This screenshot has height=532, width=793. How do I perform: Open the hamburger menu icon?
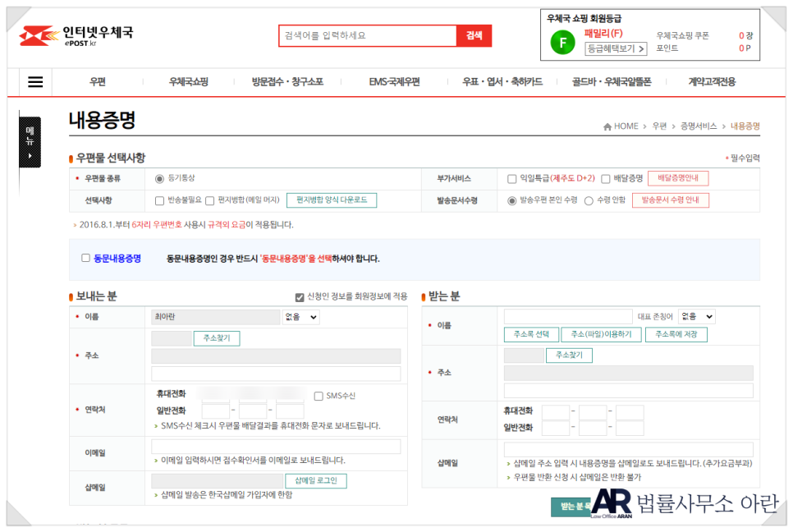pyautogui.click(x=35, y=82)
